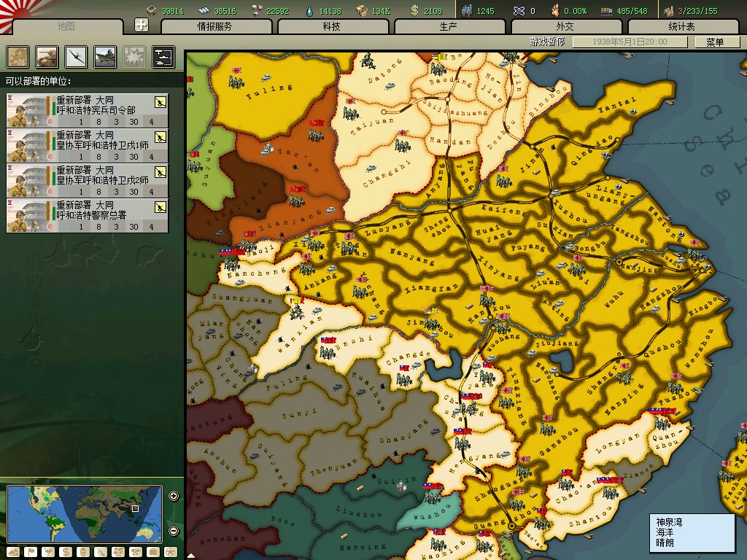
Task: Select unit row 呼和浩特宪兵司令部 for deployment
Action: (x=88, y=111)
